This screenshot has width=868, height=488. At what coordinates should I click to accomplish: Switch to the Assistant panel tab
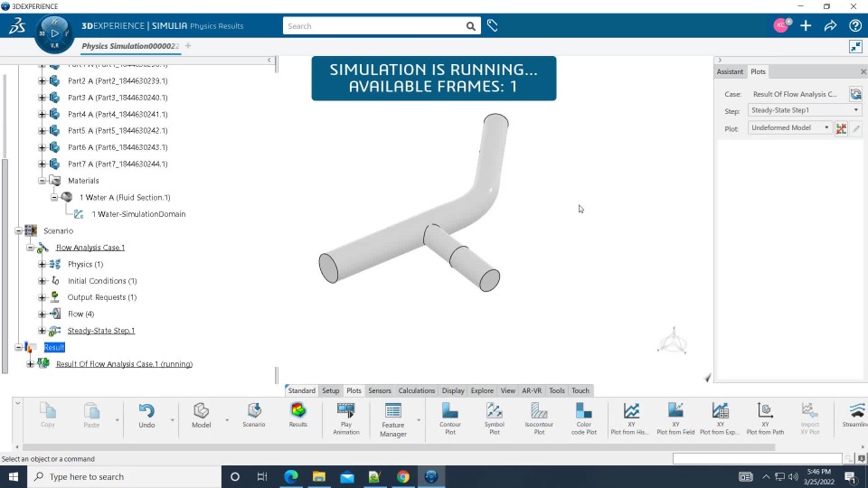pyautogui.click(x=730, y=72)
